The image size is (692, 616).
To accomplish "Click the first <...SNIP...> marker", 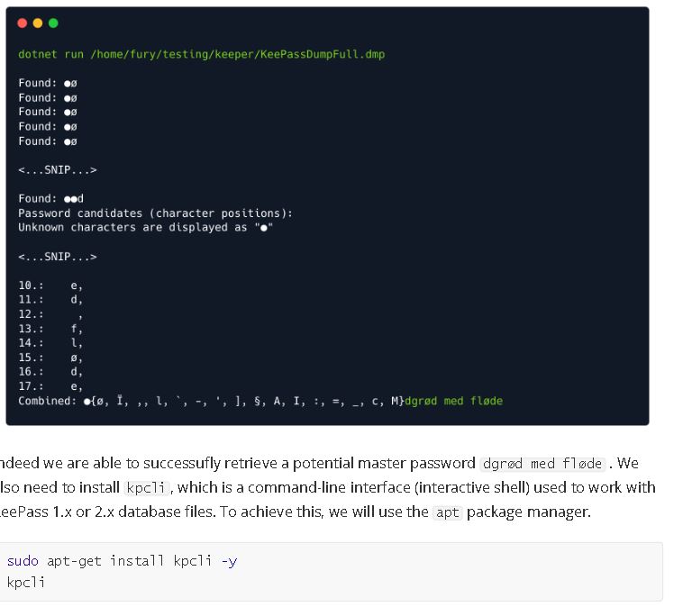I will (x=58, y=170).
